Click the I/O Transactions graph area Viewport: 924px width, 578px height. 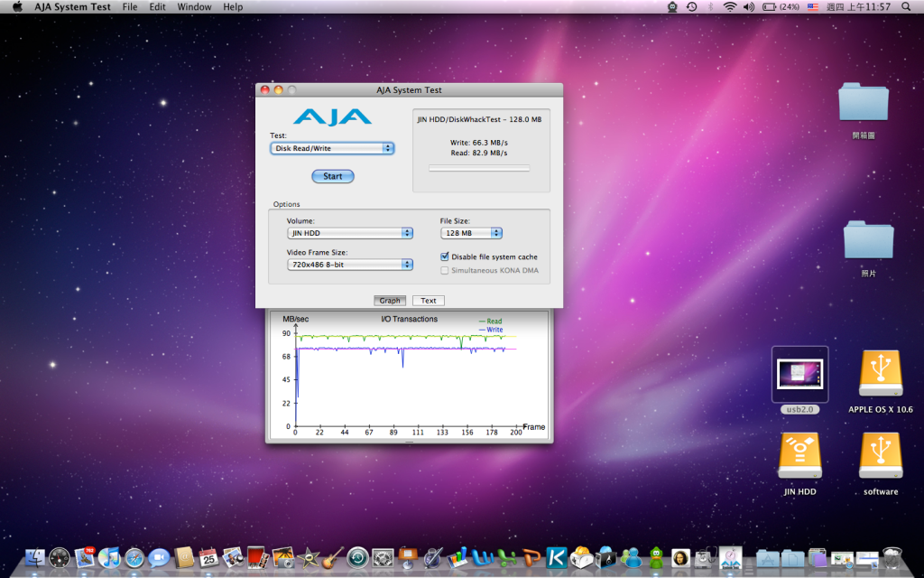coord(409,375)
